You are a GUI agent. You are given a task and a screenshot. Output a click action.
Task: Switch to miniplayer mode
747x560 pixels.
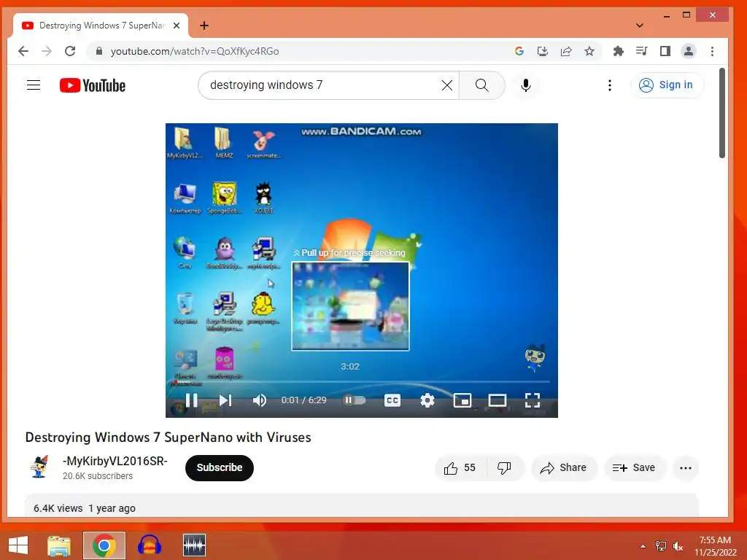point(462,400)
